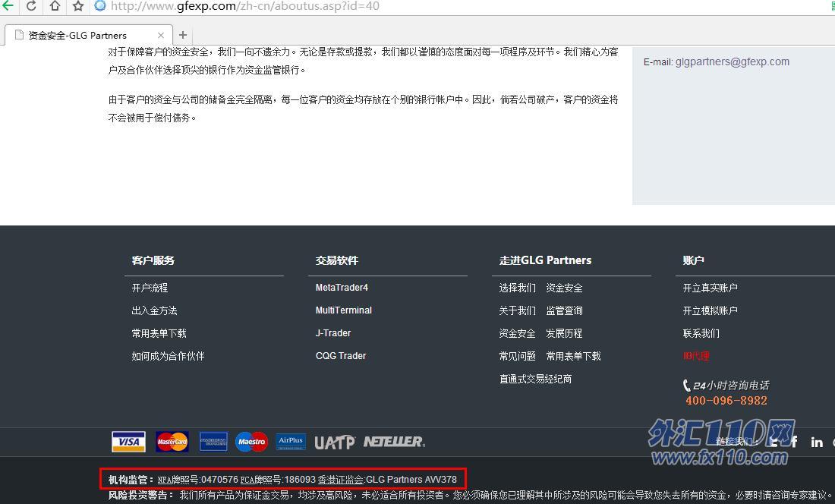This screenshot has height=504, width=835.
Task: Click the browser back arrow
Action: [8, 6]
